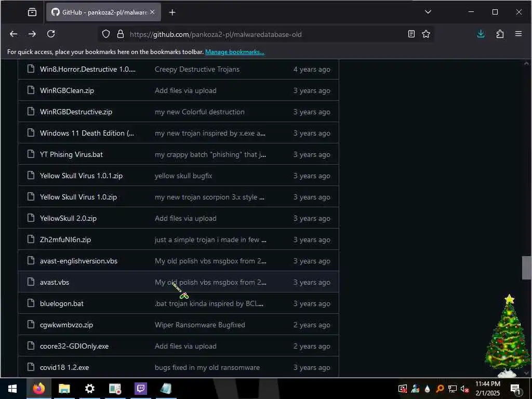532x399 pixels.
Task: Open the Windows Start menu
Action: (x=12, y=389)
